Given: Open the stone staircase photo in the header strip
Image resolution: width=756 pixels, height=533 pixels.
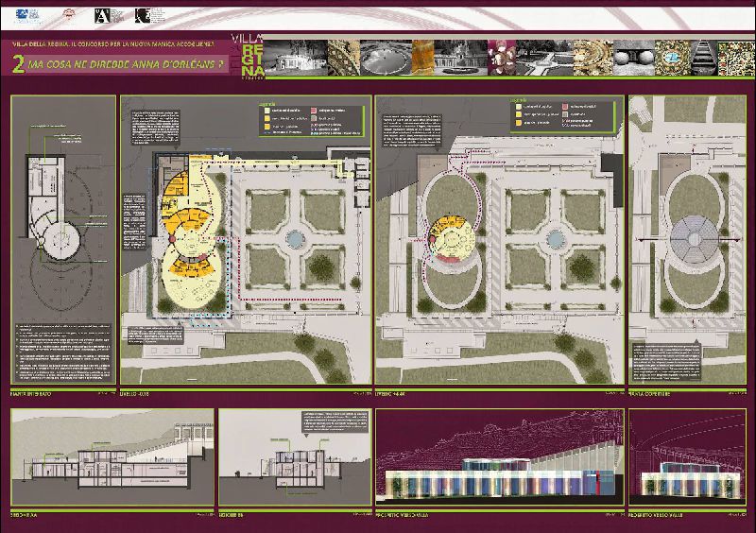Looking at the screenshot, I should pos(704,58).
